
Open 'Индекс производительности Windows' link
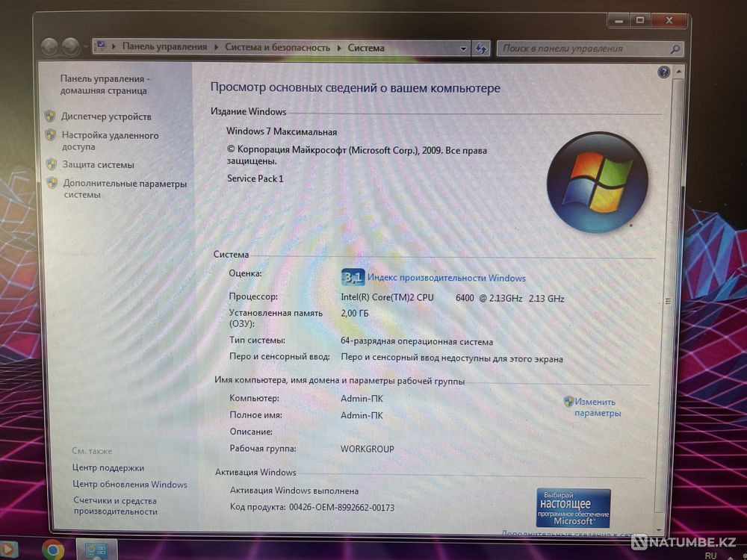pyautogui.click(x=446, y=278)
